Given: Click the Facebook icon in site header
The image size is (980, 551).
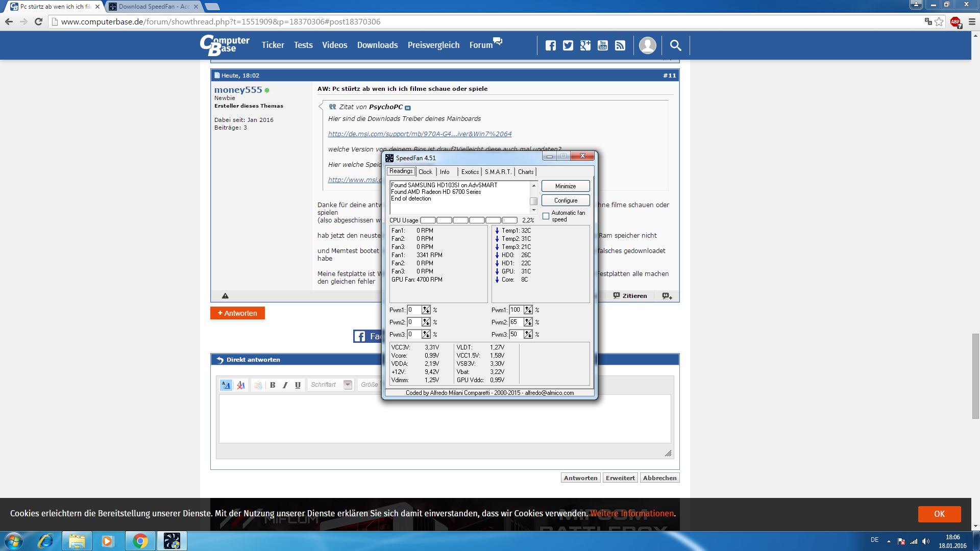Looking at the screenshot, I should tap(550, 45).
